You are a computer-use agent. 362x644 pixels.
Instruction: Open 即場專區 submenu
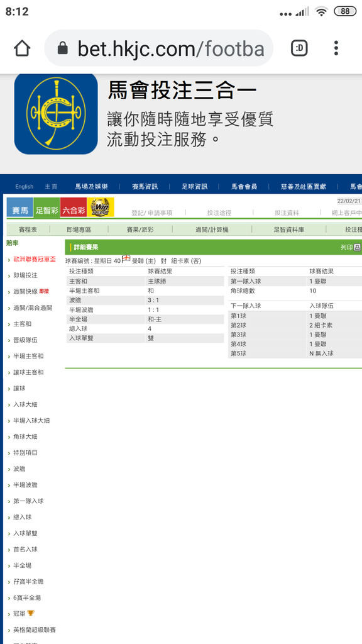pos(79,230)
